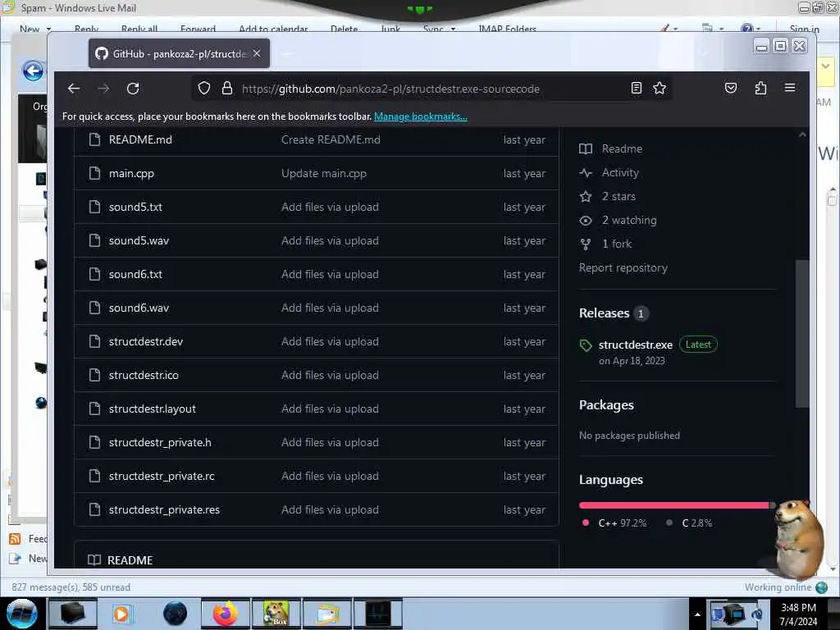
Task: Open structdestr.layout file
Action: coord(152,409)
